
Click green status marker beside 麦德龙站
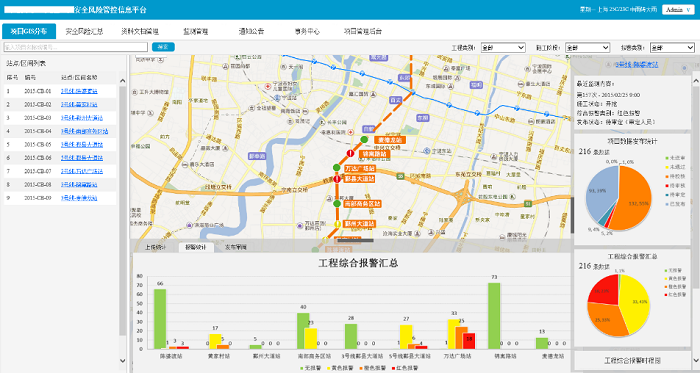click(364, 140)
